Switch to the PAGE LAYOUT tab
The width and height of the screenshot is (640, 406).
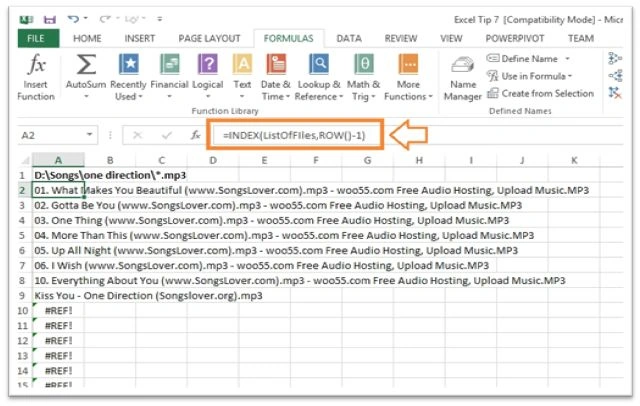[x=209, y=38]
